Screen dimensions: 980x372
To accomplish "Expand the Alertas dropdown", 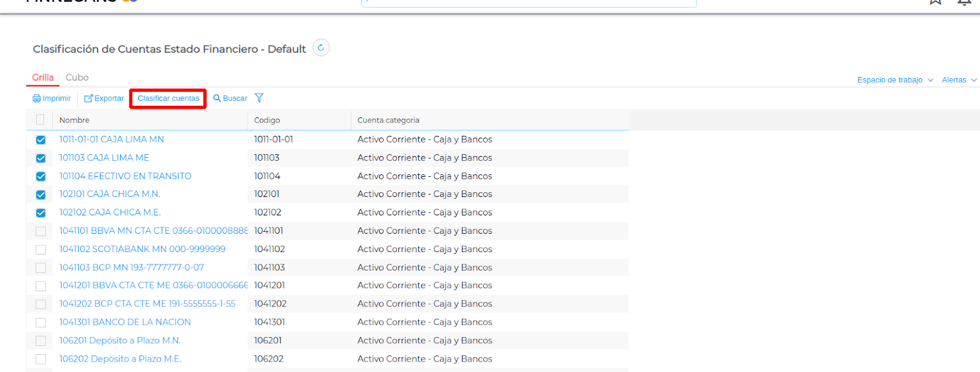I will (959, 80).
